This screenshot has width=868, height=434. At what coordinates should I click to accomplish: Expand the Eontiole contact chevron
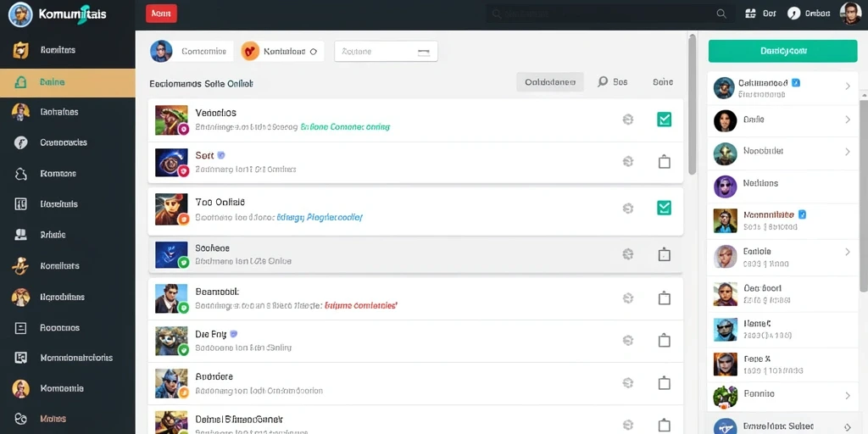pyautogui.click(x=848, y=252)
